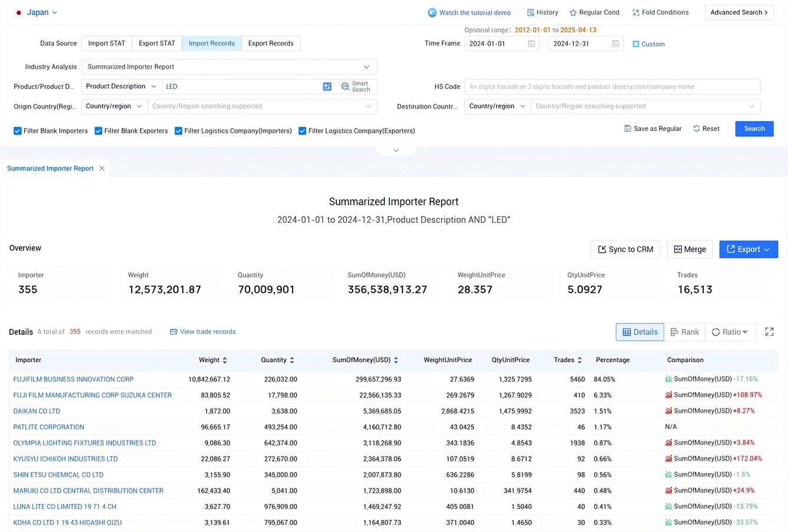The width and height of the screenshot is (788, 532).
Task: Select Import Records data source
Action: tap(212, 44)
